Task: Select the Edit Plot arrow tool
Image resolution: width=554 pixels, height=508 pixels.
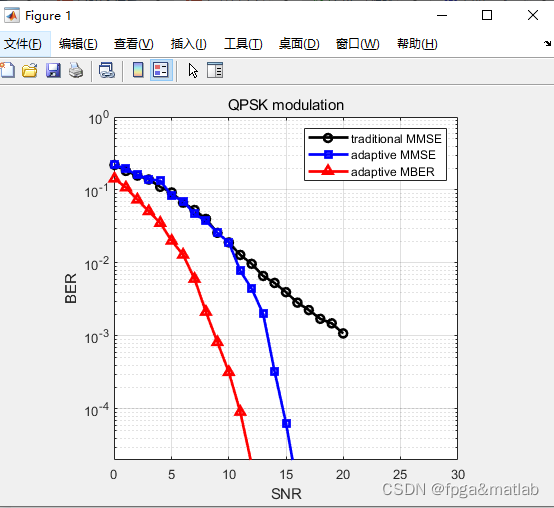Action: coord(193,70)
